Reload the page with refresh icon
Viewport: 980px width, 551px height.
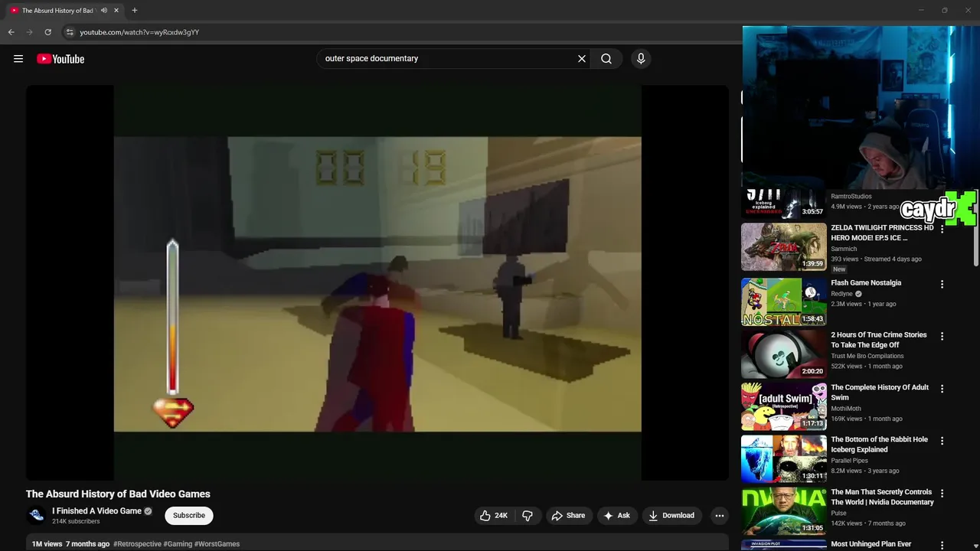47,32
